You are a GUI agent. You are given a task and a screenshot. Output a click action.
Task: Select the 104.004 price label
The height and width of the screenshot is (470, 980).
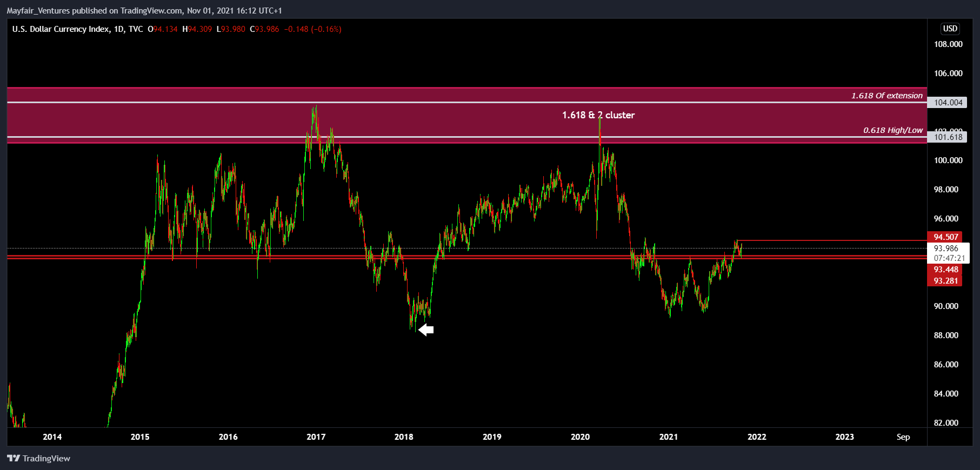(948, 102)
